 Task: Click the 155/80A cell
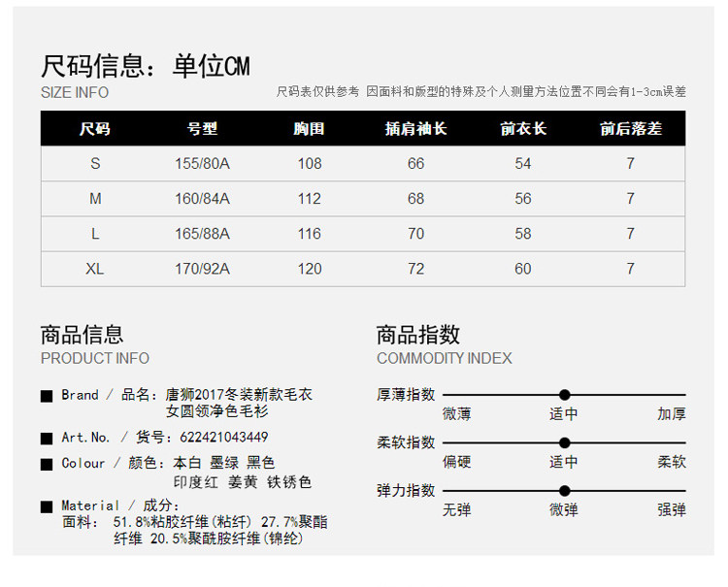[203, 163]
